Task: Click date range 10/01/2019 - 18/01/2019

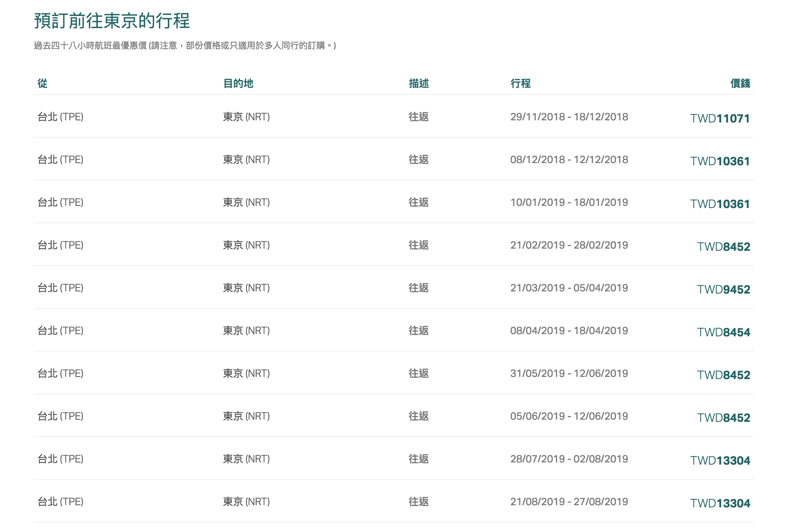Action: (x=569, y=202)
